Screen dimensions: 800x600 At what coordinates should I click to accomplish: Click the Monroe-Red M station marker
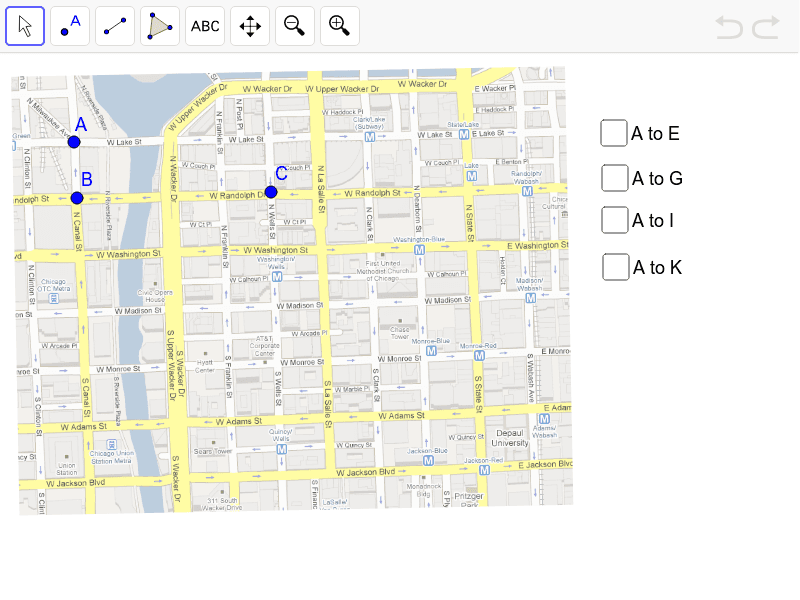(x=479, y=356)
